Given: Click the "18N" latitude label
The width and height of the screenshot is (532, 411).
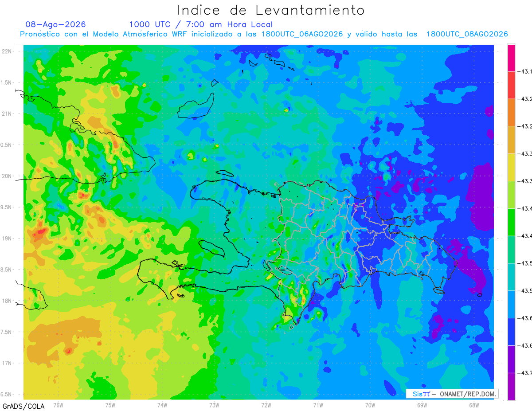Looking at the screenshot, I should tap(7, 301).
